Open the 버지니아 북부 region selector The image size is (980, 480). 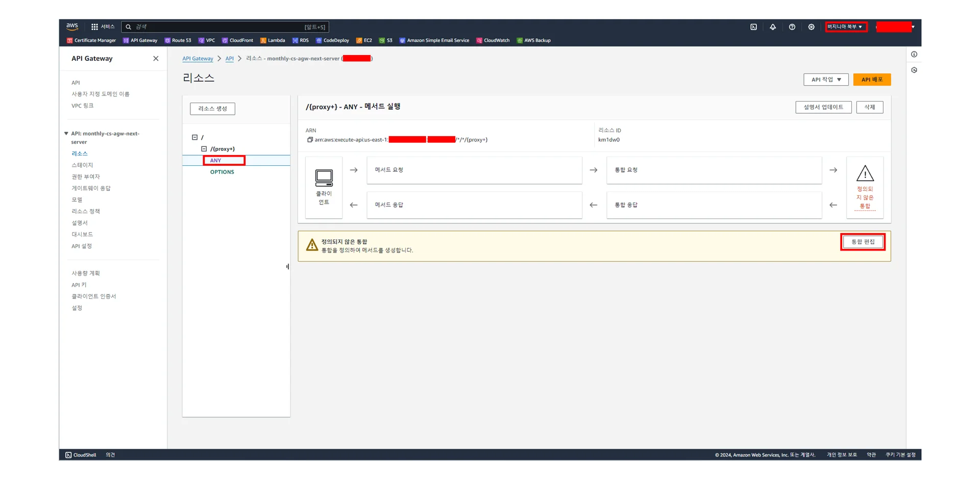point(845,27)
